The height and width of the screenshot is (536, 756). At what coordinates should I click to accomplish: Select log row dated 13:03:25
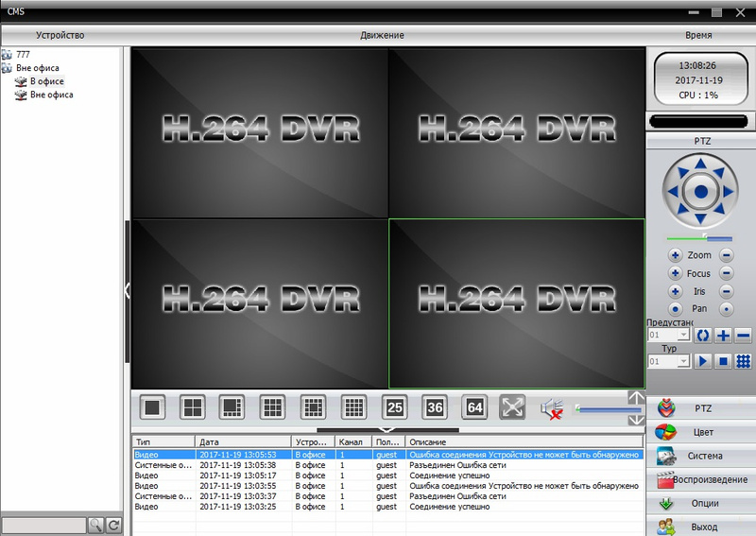[x=388, y=507]
